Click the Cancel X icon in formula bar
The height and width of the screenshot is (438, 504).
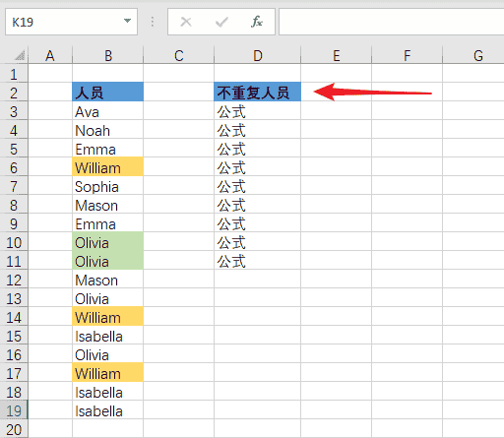tap(186, 22)
